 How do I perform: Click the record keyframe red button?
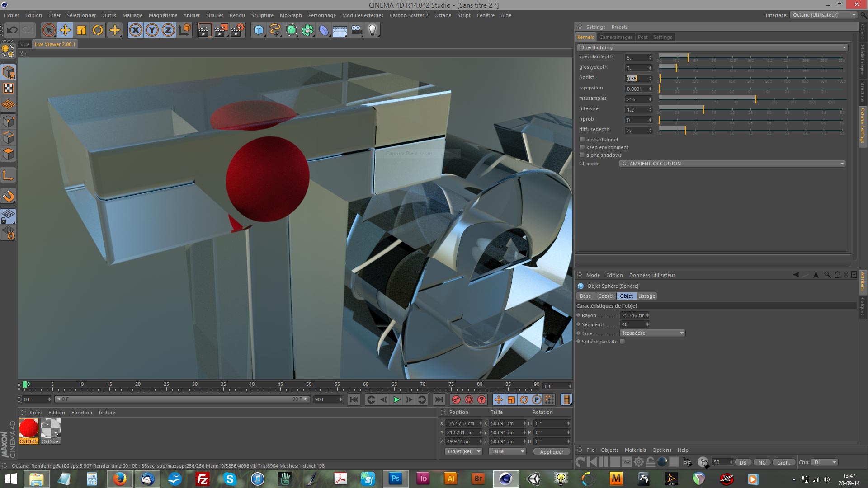tap(456, 399)
